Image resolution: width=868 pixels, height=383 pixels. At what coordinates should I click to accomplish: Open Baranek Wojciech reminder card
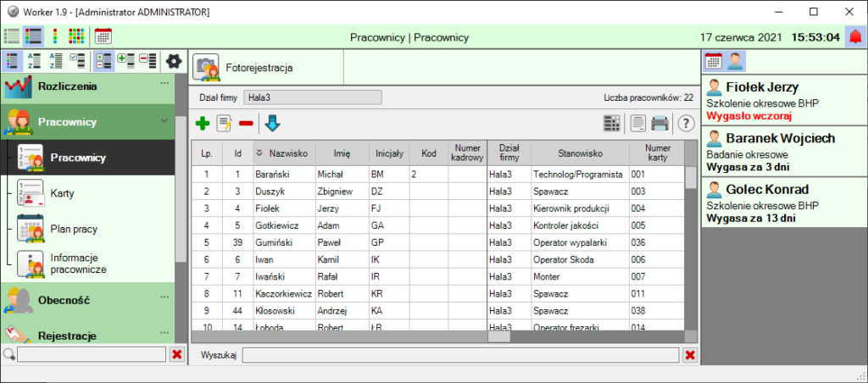point(784,151)
